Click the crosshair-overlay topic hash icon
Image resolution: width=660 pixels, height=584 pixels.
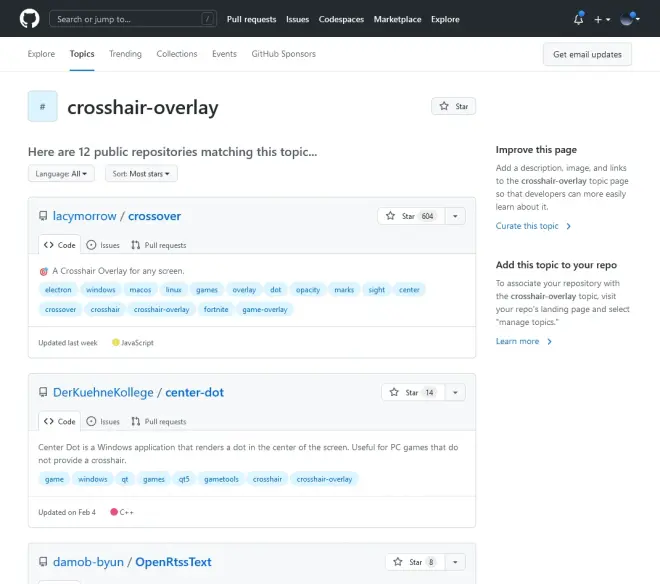(x=42, y=106)
